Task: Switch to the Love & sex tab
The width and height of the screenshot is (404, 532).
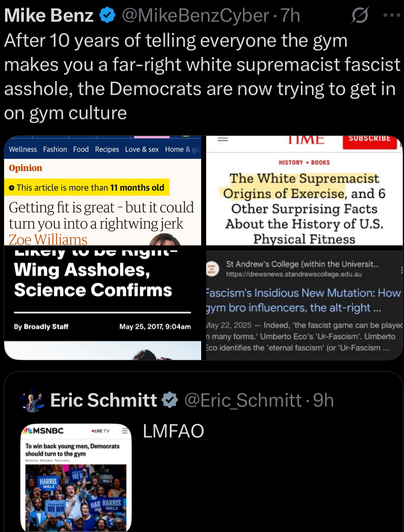Action: 142,149
